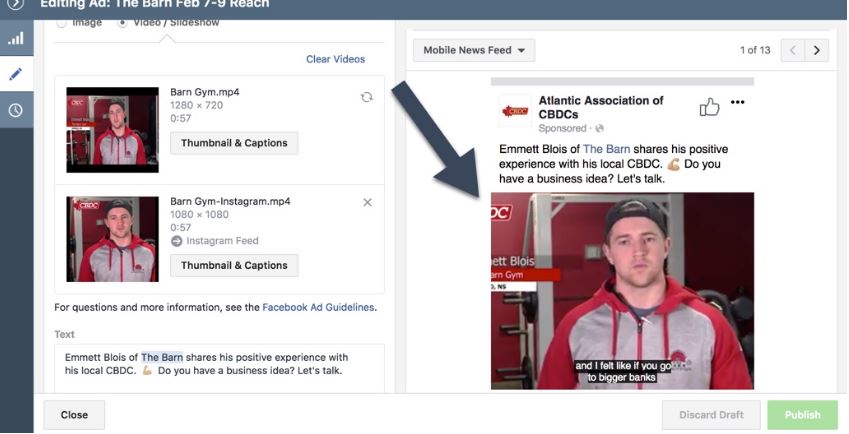
Task: Click the '1280 × 720' resolution text
Action: [197, 106]
